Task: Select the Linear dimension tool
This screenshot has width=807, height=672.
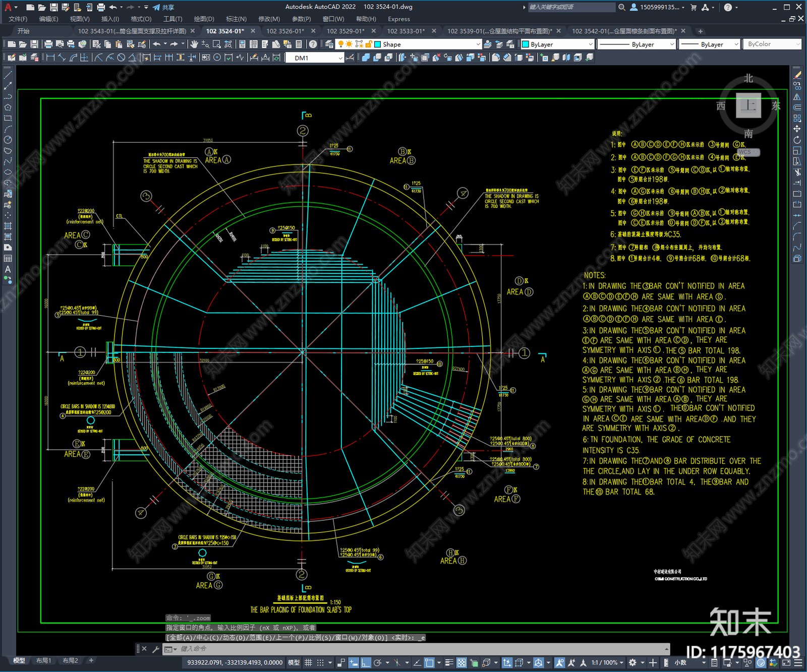Action: [x=50, y=57]
